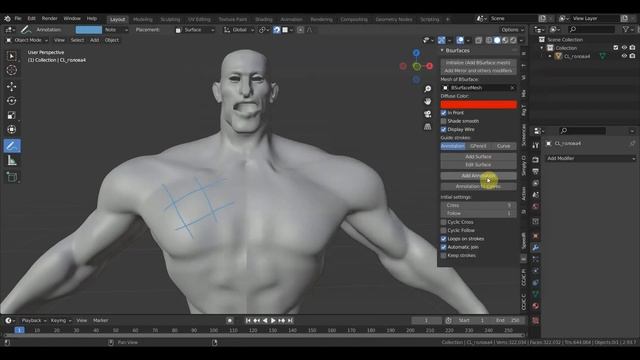640x360 pixels.
Task: Click the Blender logo menu
Action: coord(7,18)
